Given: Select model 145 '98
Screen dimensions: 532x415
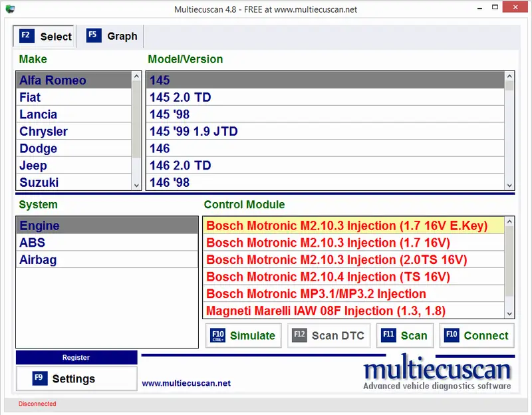Looking at the screenshot, I should (x=325, y=114).
